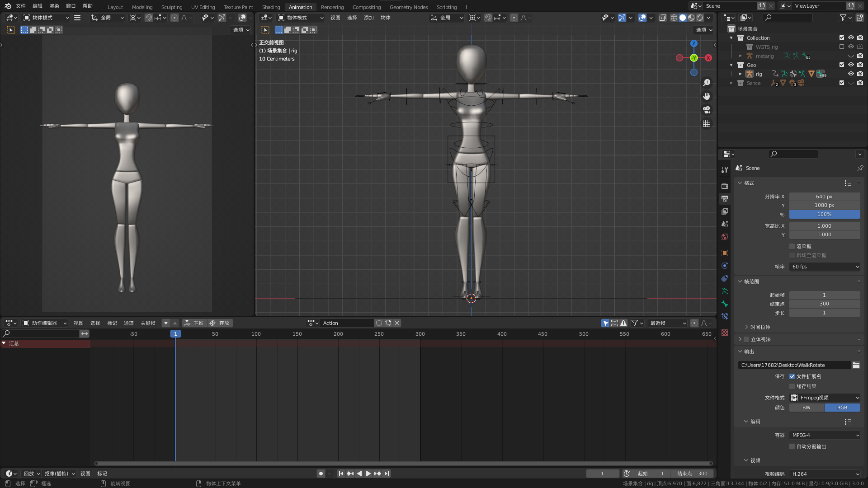Screen dimensions: 868x488
Task: Click the pan hand icon in viewport
Action: [707, 96]
